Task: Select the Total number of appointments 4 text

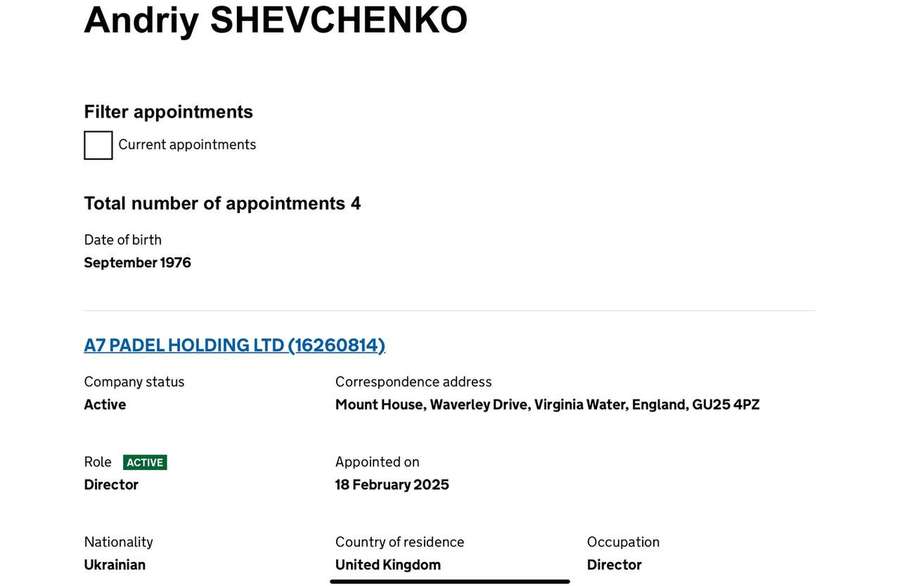Action: 222,203
